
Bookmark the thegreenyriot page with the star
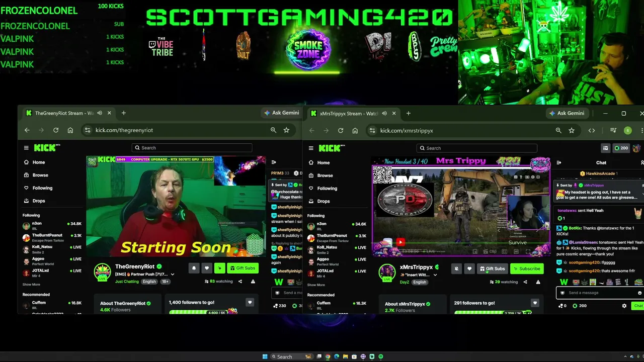[286, 130]
